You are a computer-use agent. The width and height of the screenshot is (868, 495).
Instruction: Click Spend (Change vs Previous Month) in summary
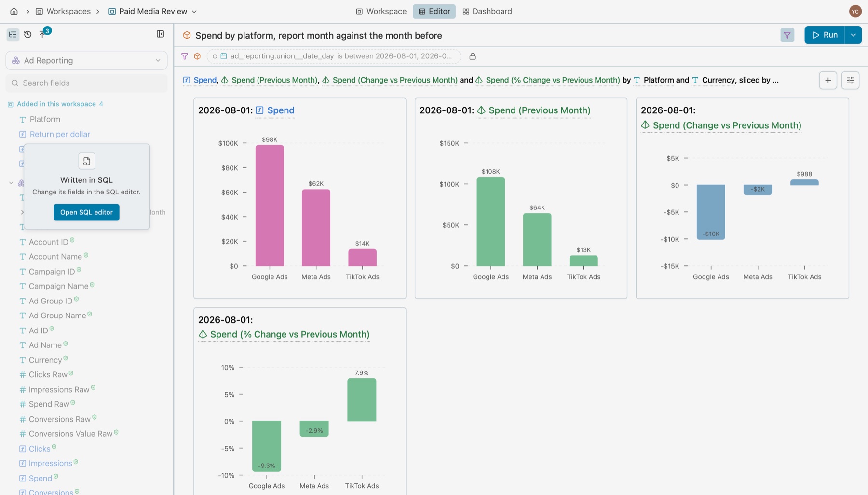(x=395, y=80)
